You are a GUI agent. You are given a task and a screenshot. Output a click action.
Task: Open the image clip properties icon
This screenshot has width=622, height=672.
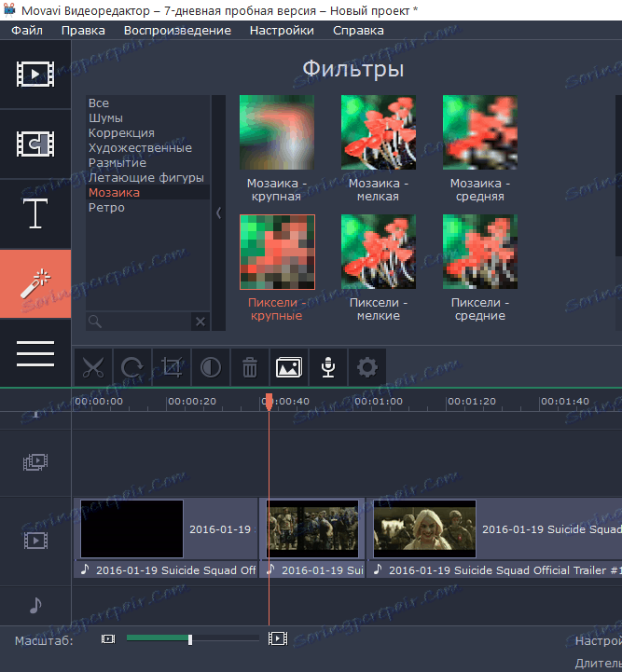pyautogui.click(x=289, y=368)
